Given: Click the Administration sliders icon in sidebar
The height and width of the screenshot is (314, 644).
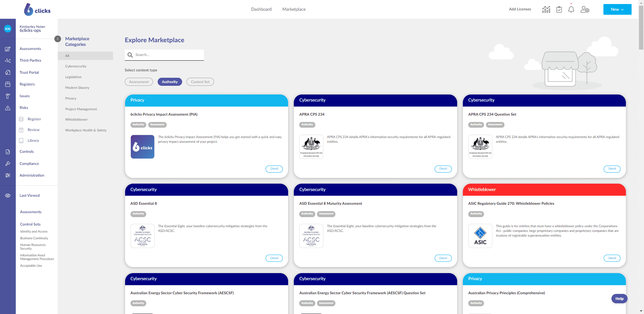Looking at the screenshot, I should [8, 175].
